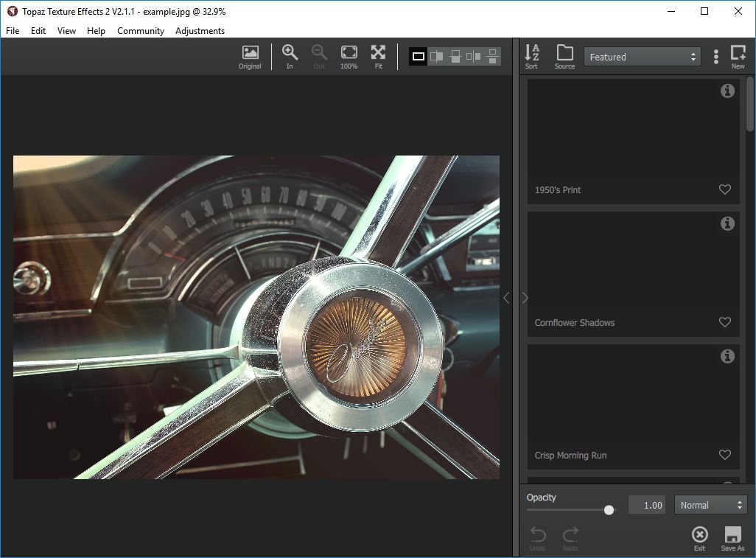Click the opacity value field 1.00
The image size is (756, 558).
pos(646,505)
